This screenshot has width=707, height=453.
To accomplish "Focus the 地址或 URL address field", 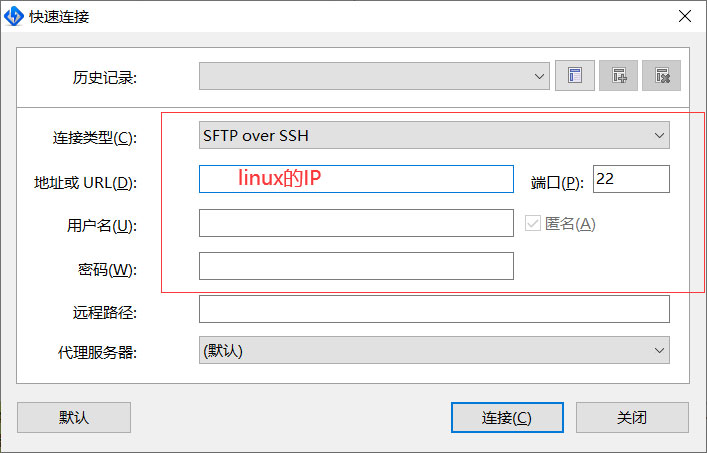I will [356, 179].
